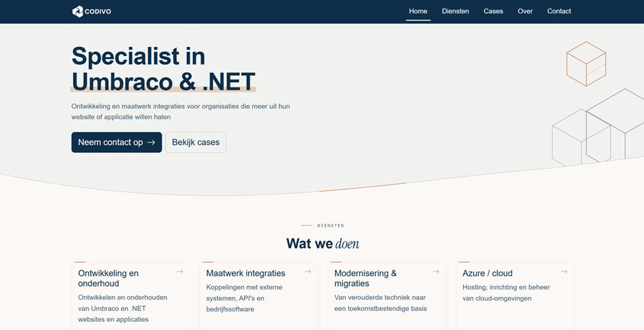This screenshot has height=330, width=644.
Task: Go to the Diensten navigation tab
Action: click(x=455, y=11)
